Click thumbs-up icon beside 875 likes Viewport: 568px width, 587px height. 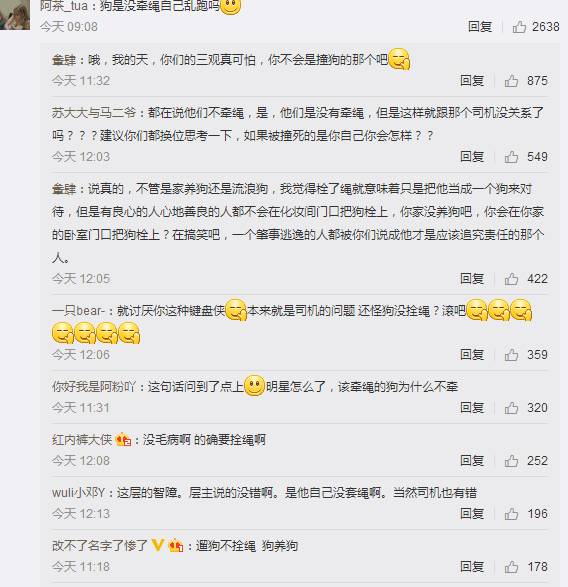(x=511, y=80)
